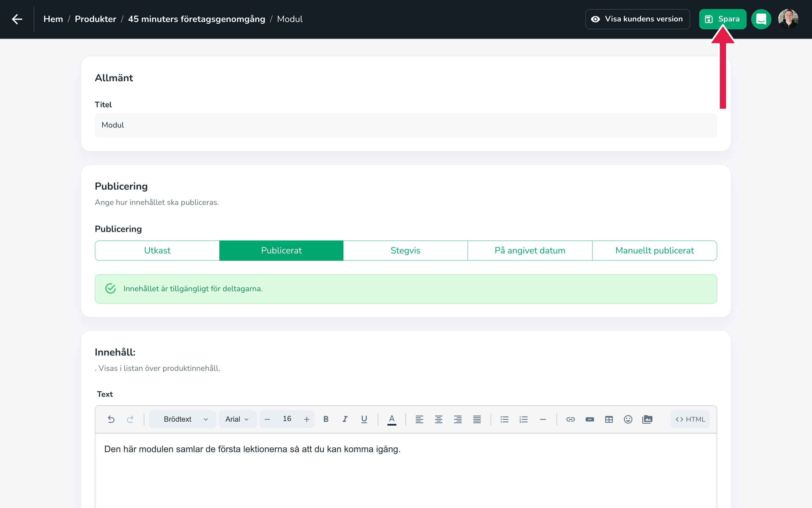This screenshot has width=812, height=508.
Task: Open Produkter in the breadcrumb
Action: tap(96, 19)
